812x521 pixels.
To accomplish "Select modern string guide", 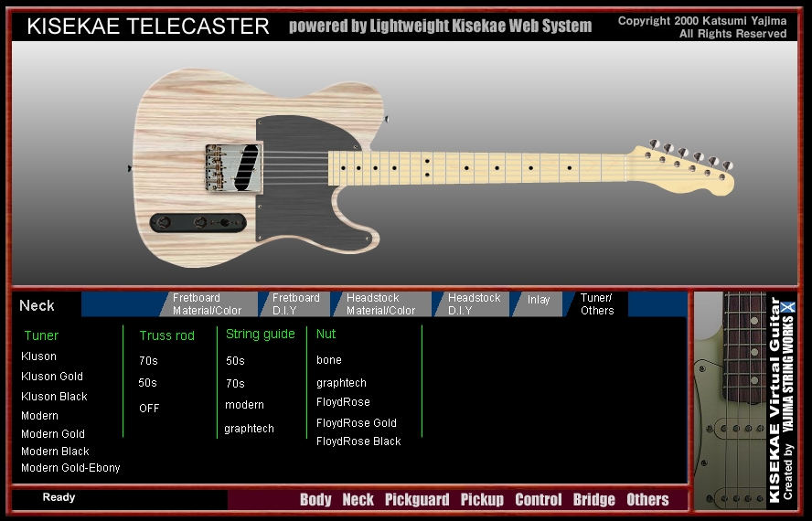I will [x=244, y=405].
